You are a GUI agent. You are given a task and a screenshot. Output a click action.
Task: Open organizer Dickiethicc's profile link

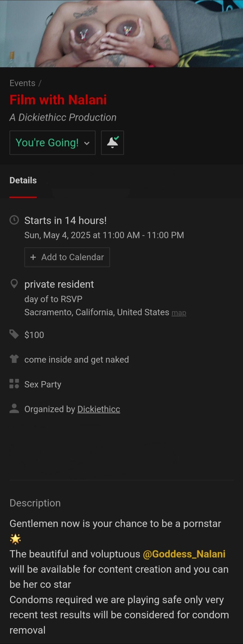pos(99,409)
